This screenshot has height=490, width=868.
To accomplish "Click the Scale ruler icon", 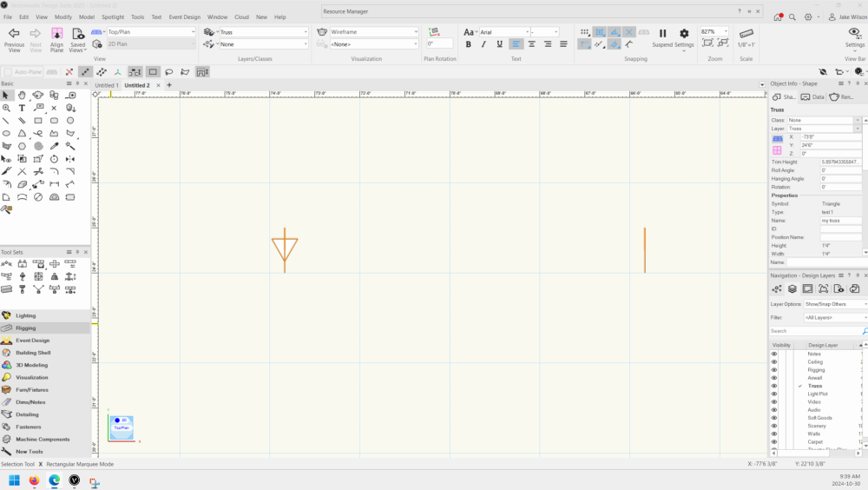I will 746,34.
